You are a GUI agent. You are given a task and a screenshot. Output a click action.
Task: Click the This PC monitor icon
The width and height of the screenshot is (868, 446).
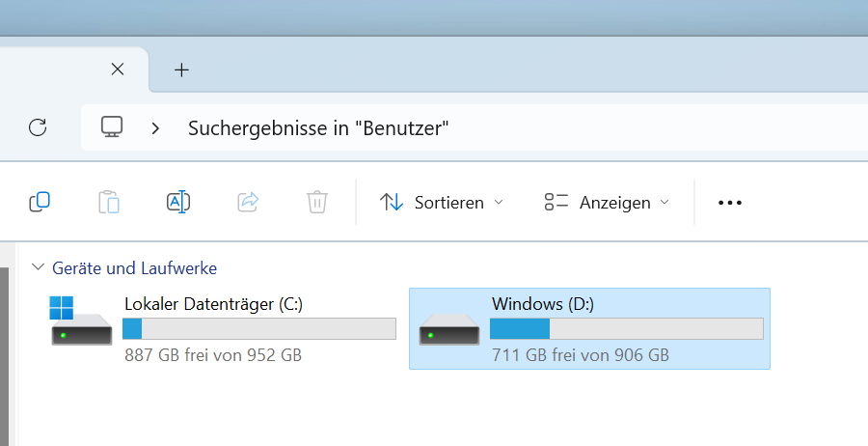pos(113,127)
